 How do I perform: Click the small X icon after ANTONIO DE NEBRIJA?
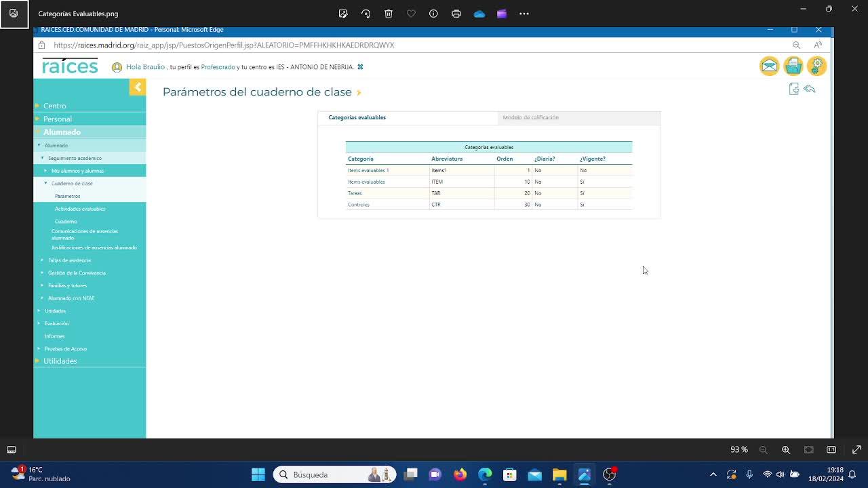[x=360, y=67]
